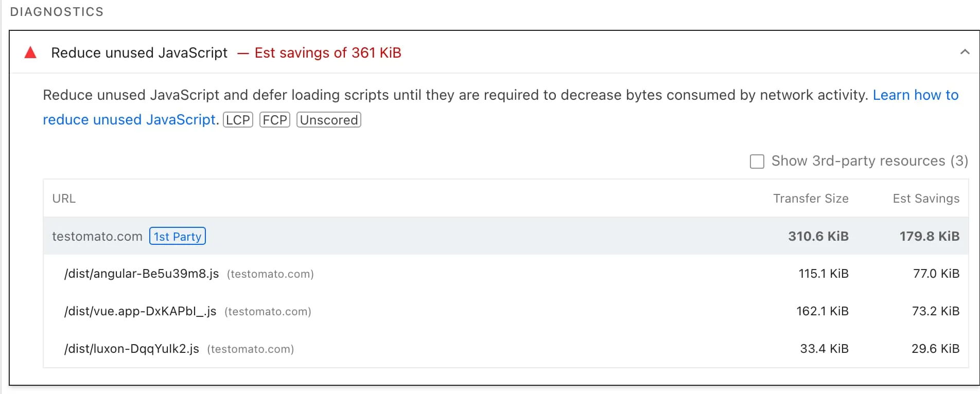Viewport: 980px width, 394px height.
Task: Click the red warning triangle icon
Action: (30, 52)
